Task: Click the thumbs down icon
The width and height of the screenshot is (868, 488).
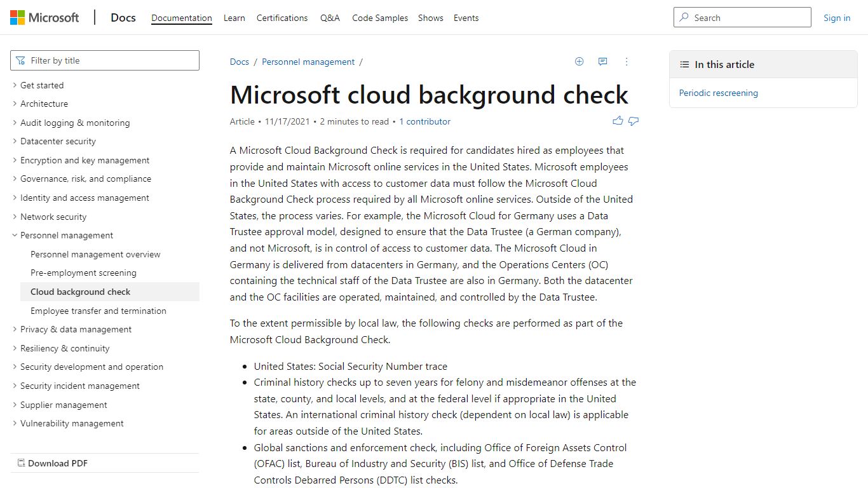Action: tap(634, 121)
